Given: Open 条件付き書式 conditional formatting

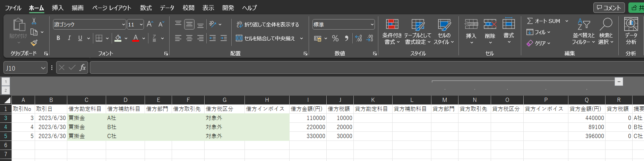Looking at the screenshot, I should [392, 32].
